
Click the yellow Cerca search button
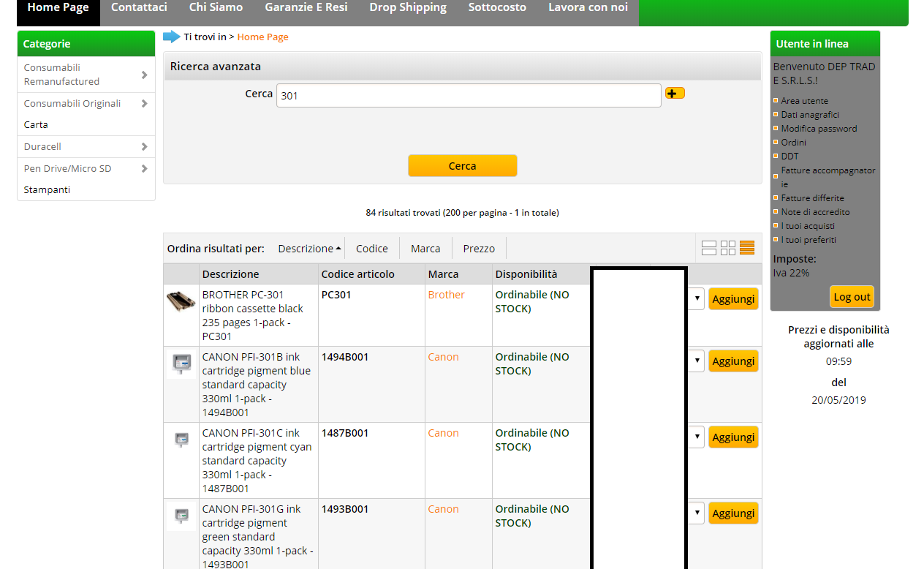pos(462,166)
